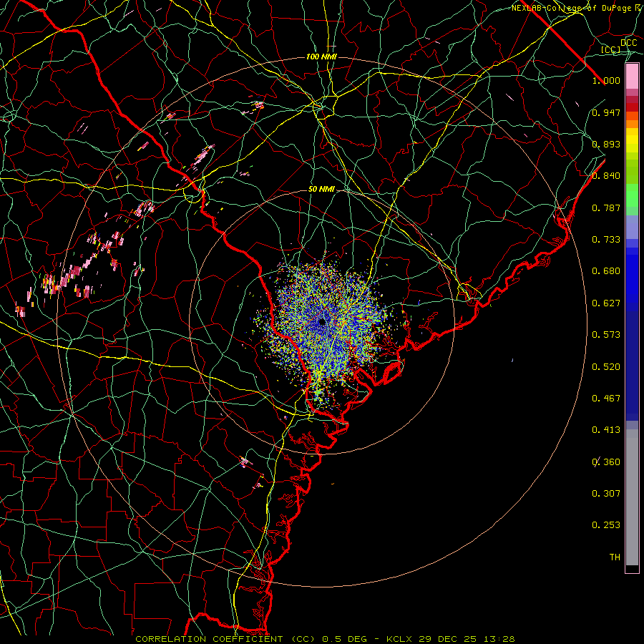The image size is (644, 644).
Task: Click the 100 NMI range ring label
Action: [321, 57]
